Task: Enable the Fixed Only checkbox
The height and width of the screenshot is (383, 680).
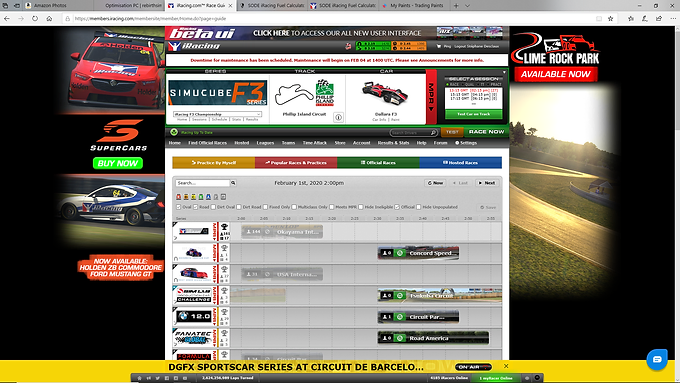Action: click(x=265, y=207)
